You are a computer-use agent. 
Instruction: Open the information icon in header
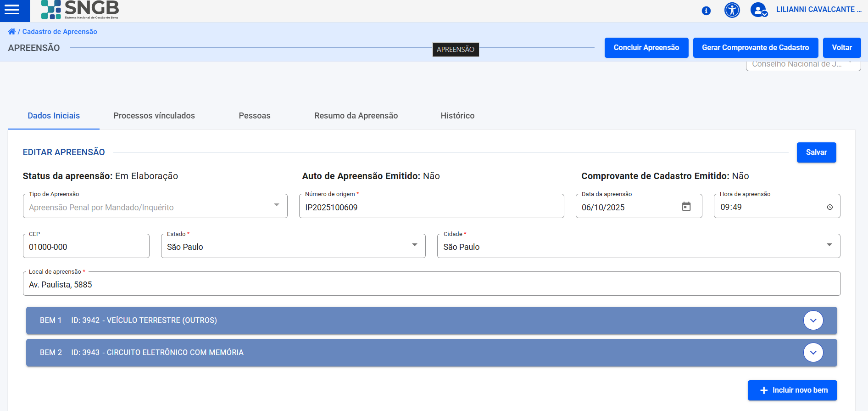tap(706, 11)
